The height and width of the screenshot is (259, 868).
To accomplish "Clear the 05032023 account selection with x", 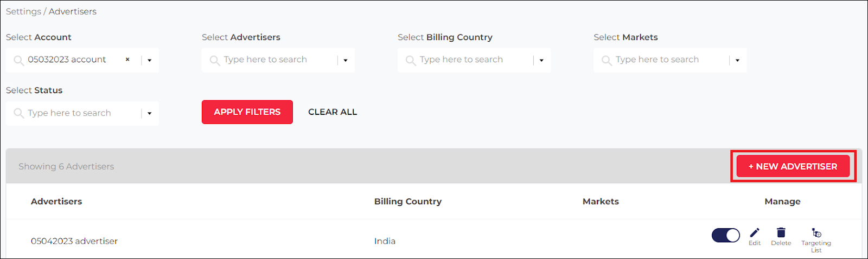I will click(x=127, y=60).
